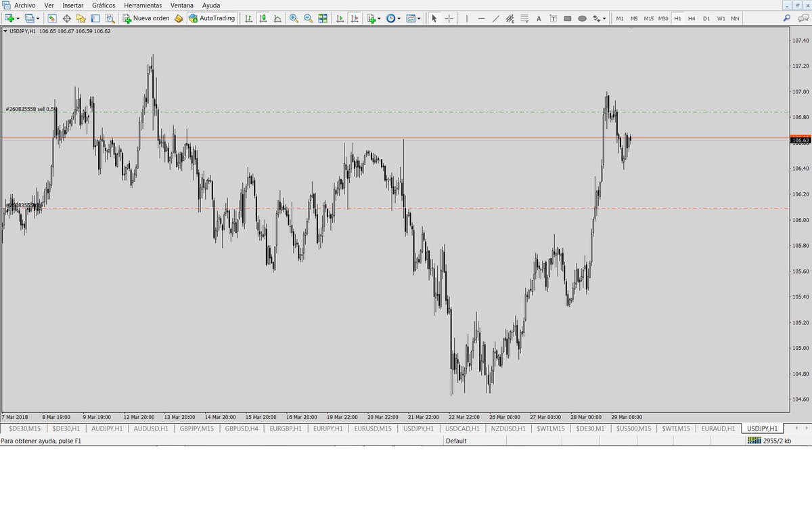Switch timeframe to MN
The height and width of the screenshot is (505, 812).
point(735,18)
